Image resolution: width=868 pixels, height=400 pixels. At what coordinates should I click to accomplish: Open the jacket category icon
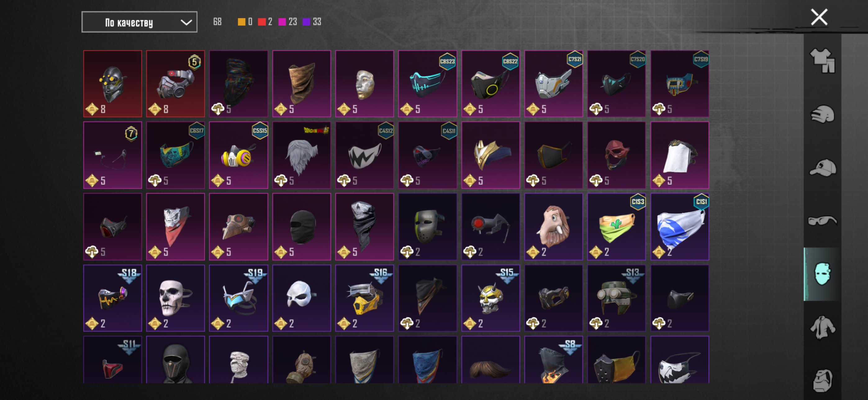(x=822, y=327)
